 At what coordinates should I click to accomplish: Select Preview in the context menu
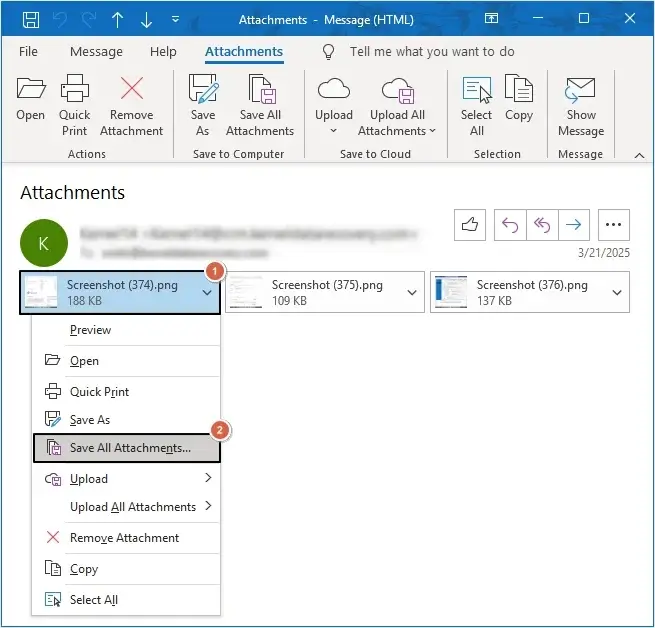coord(90,330)
